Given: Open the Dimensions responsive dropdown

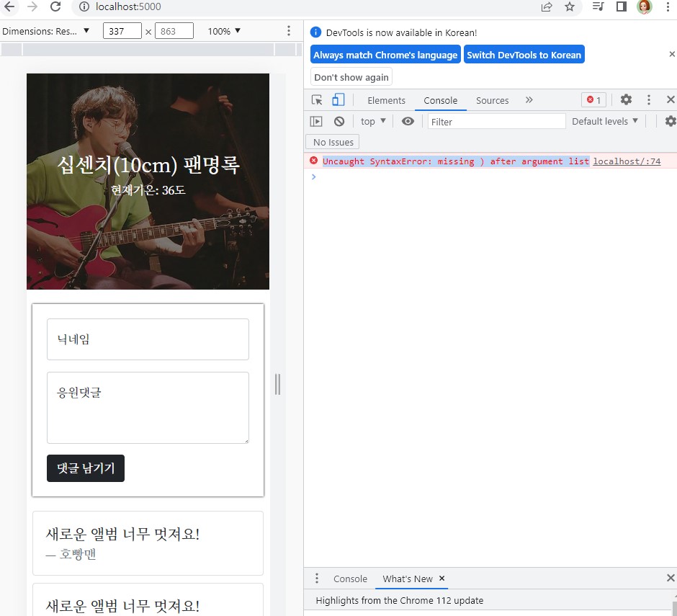Looking at the screenshot, I should (x=46, y=31).
